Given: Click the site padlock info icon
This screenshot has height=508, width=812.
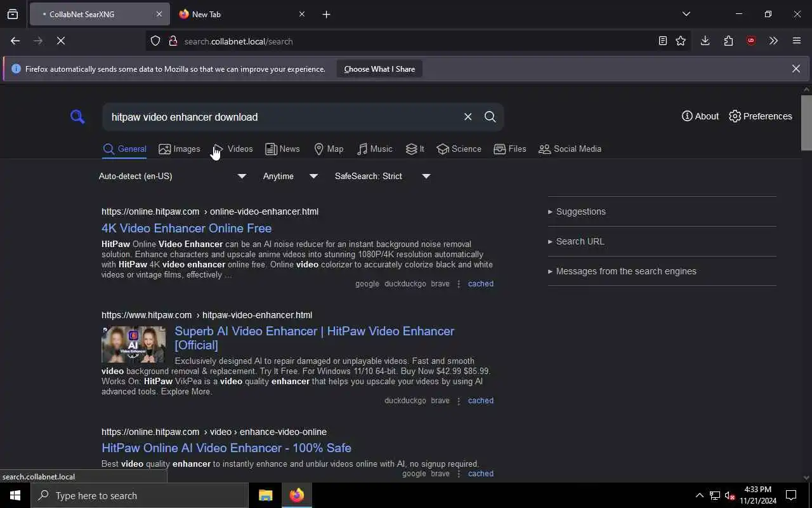Looking at the screenshot, I should pyautogui.click(x=173, y=41).
